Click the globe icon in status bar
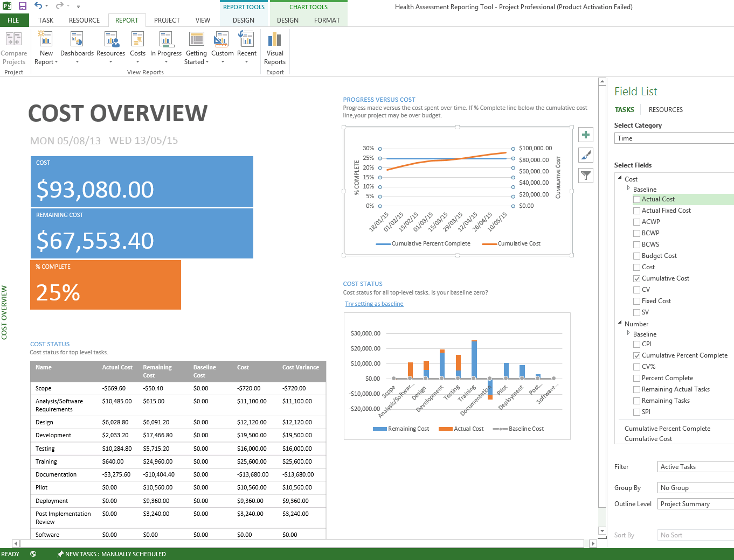 click(33, 554)
